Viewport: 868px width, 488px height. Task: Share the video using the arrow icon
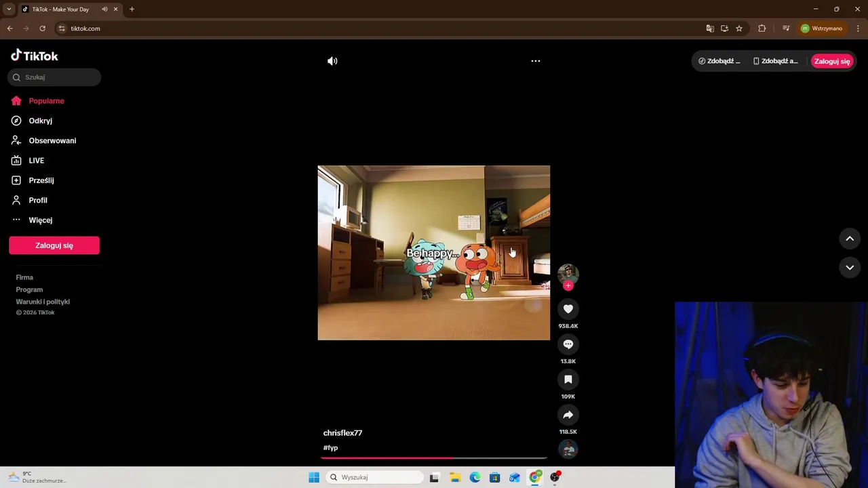568,415
